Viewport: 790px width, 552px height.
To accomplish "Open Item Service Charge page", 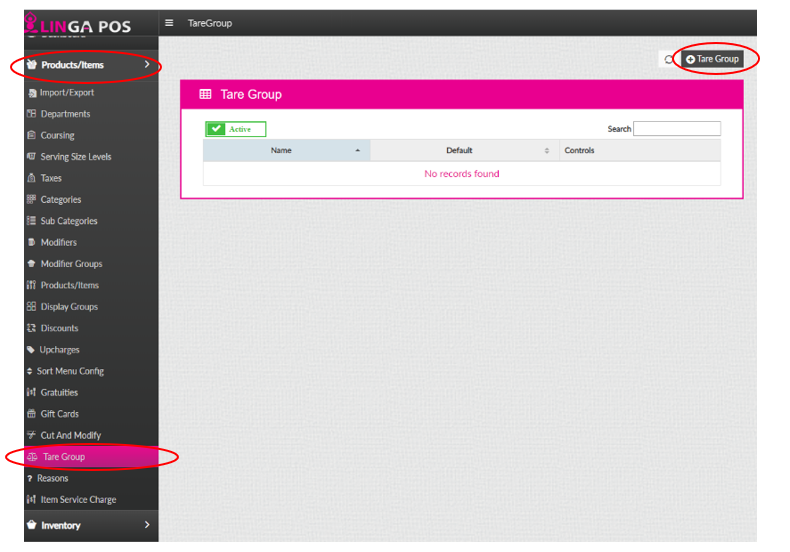I will [91, 500].
